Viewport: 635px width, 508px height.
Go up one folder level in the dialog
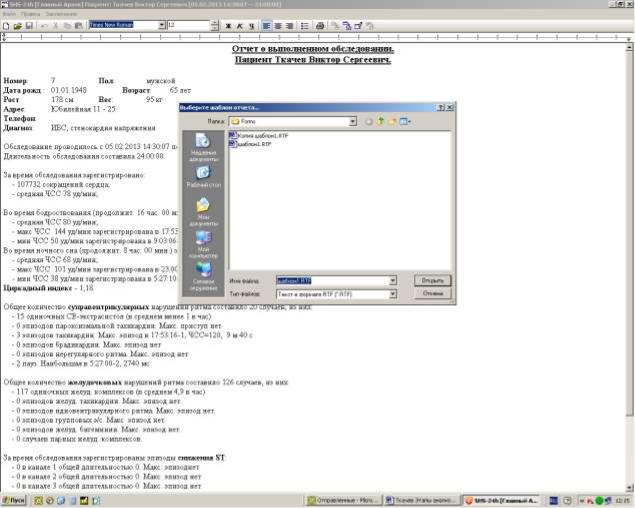pos(381,121)
